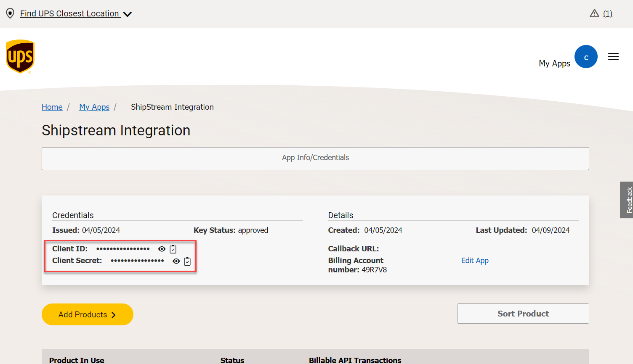Click the Billable API Transactions column header
The height and width of the screenshot is (364, 633).
click(355, 360)
